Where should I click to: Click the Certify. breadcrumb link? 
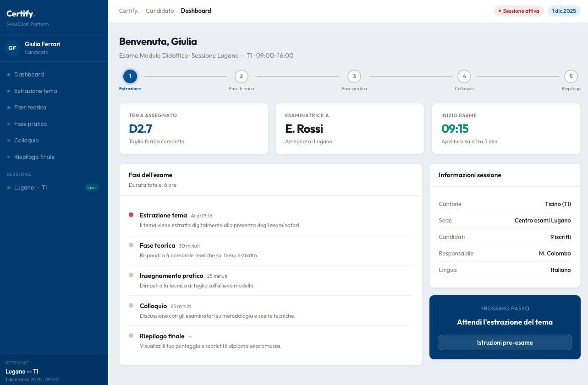129,11
